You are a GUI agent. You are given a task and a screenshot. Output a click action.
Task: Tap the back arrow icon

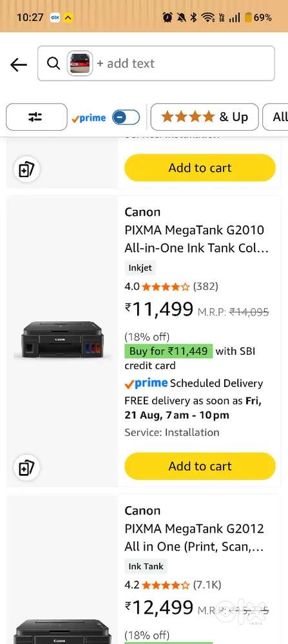[19, 64]
